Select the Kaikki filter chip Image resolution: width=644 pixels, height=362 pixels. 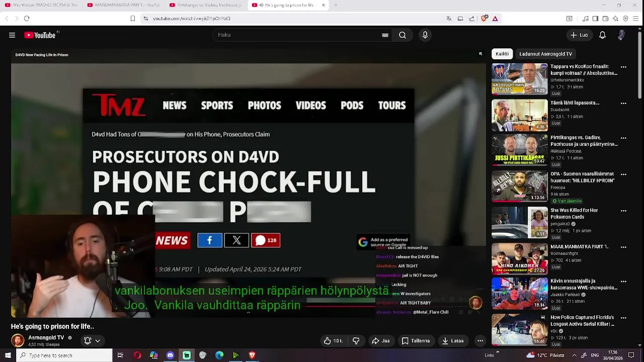coord(502,54)
